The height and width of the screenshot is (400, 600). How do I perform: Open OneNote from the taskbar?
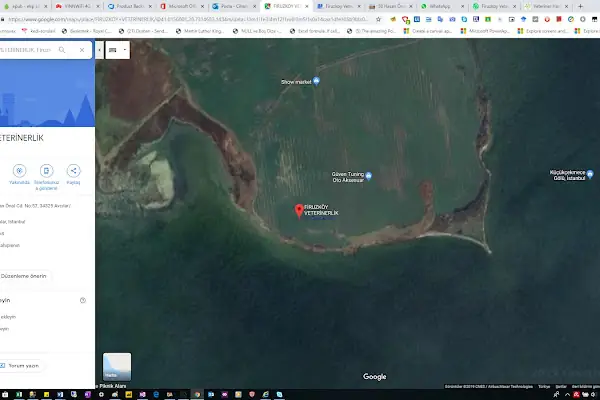click(x=88, y=395)
